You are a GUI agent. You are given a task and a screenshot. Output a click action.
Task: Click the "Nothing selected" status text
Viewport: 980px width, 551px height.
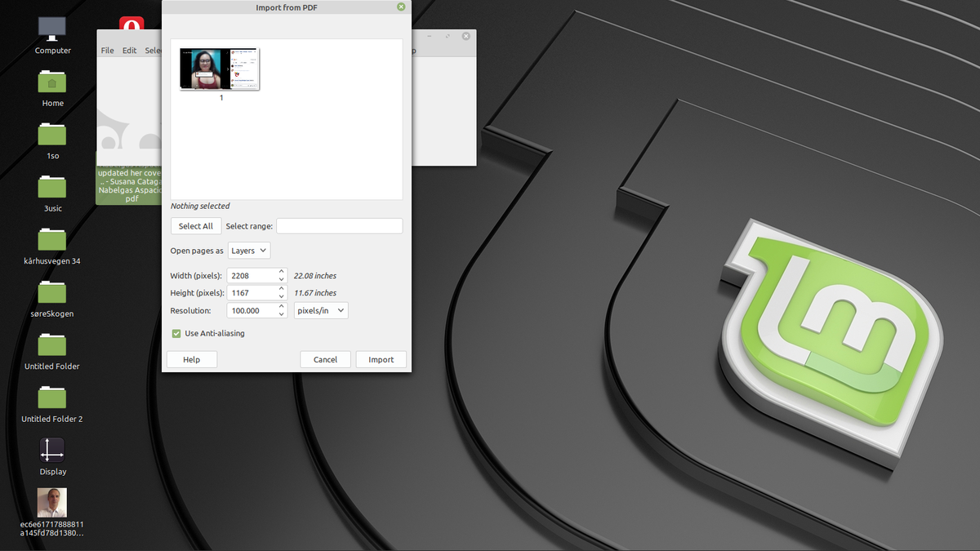[x=200, y=207]
